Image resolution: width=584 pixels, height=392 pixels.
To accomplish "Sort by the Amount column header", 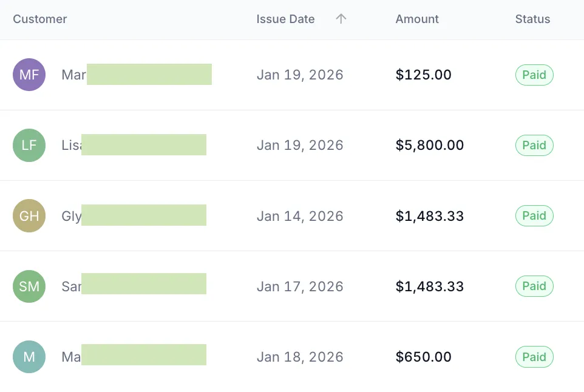I will [x=417, y=19].
